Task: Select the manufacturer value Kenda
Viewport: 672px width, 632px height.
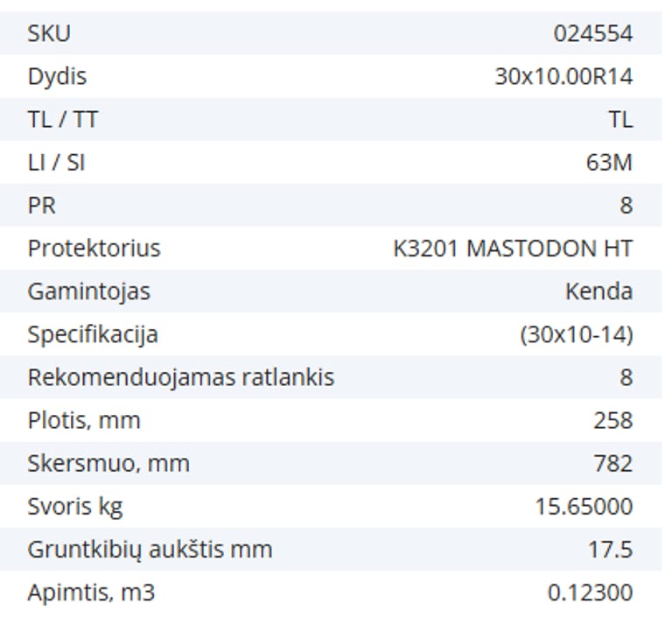Action: (x=598, y=291)
